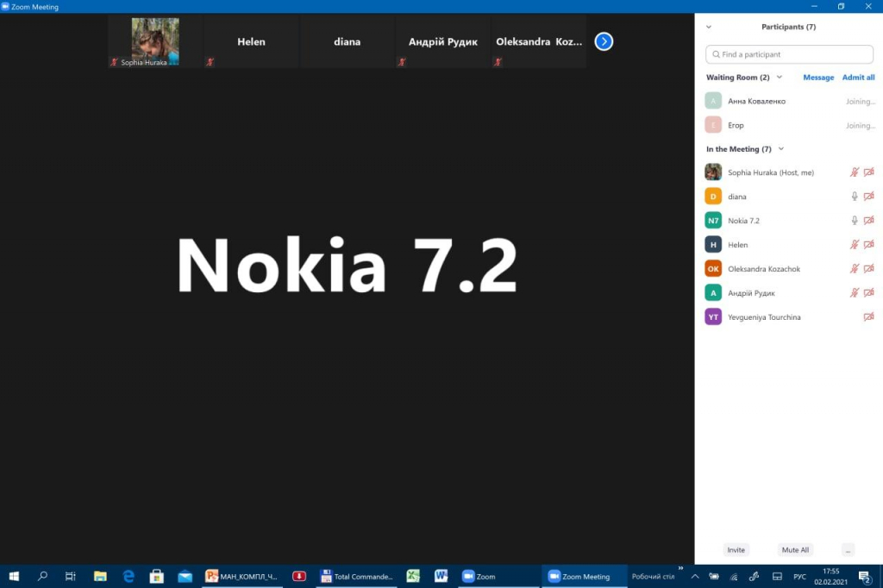Unmute Oleksandra Kozachok's microphone
The width and height of the screenshot is (883, 588).
855,269
